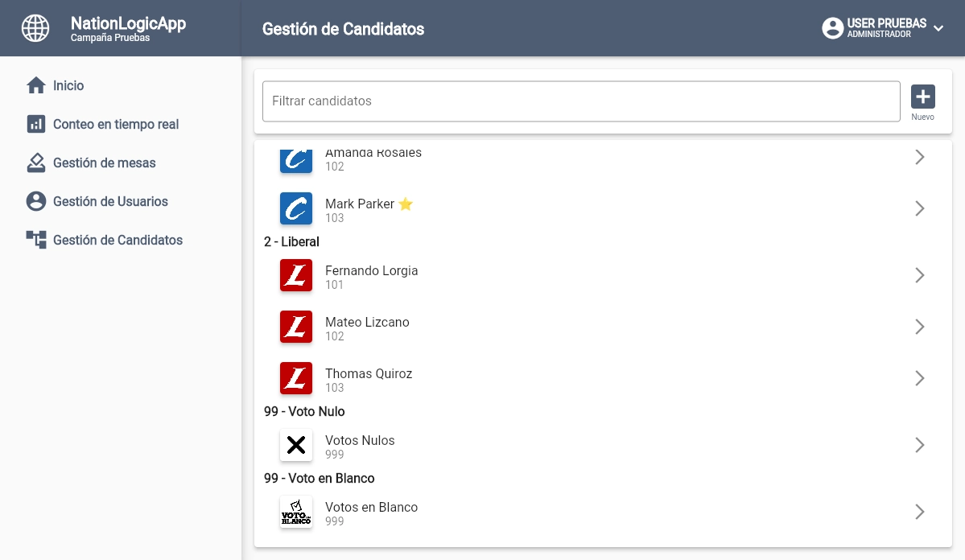Image resolution: width=965 pixels, height=560 pixels.
Task: Click Mark Parker's blue party logo
Action: pyautogui.click(x=296, y=208)
